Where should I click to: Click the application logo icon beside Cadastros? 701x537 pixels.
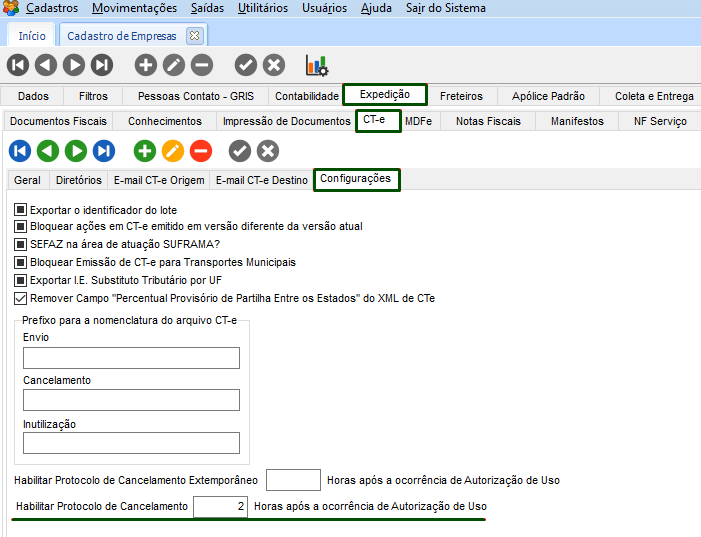[11, 8]
